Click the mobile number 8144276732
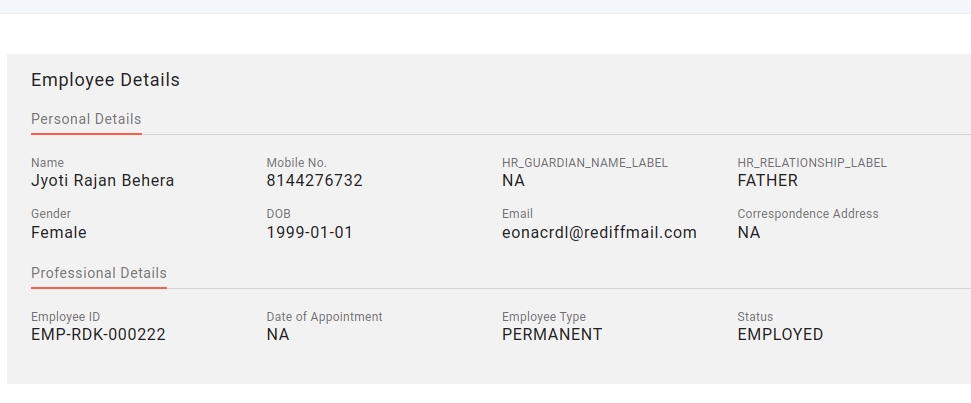 coord(314,181)
